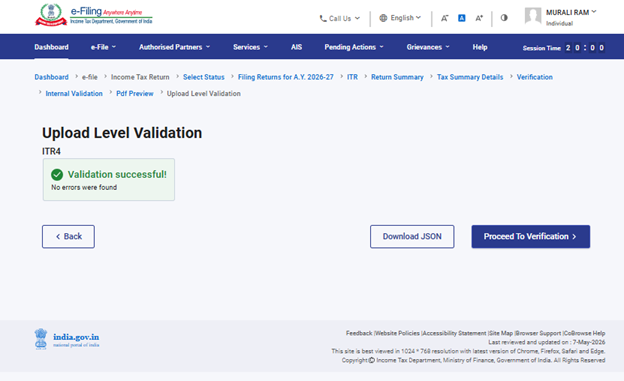Click Select Status breadcrumb
This screenshot has height=381, width=624.
point(204,77)
